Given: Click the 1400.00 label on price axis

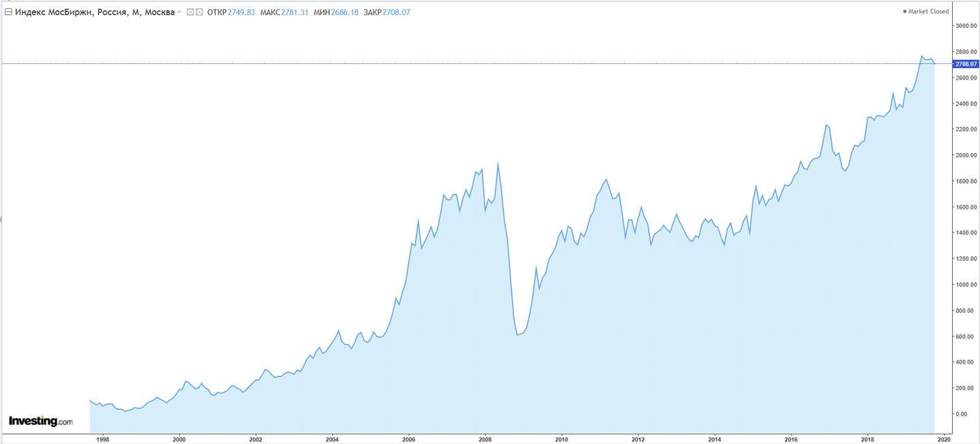Looking at the screenshot, I should (966, 233).
